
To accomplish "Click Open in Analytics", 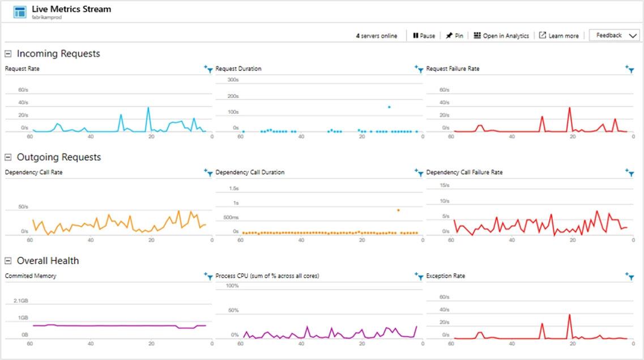I will point(501,36).
